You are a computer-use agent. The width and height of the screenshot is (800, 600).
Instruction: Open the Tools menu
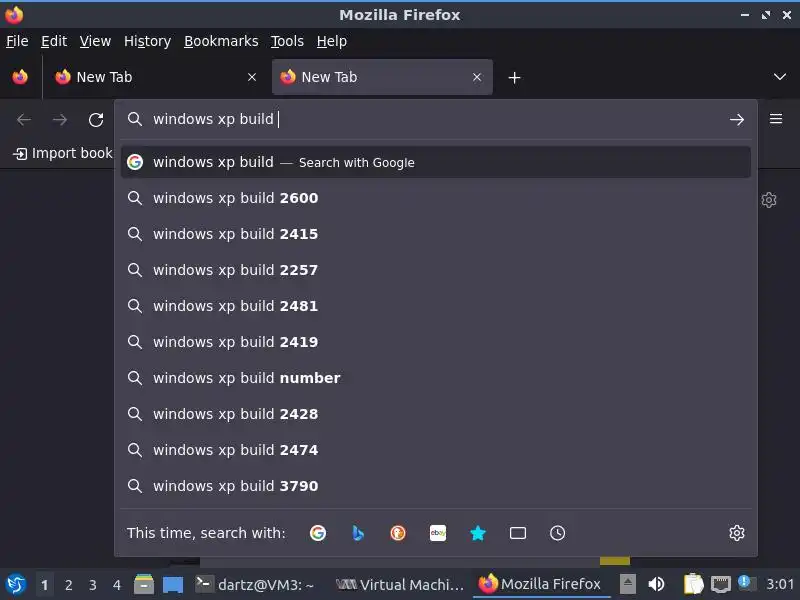point(287,41)
